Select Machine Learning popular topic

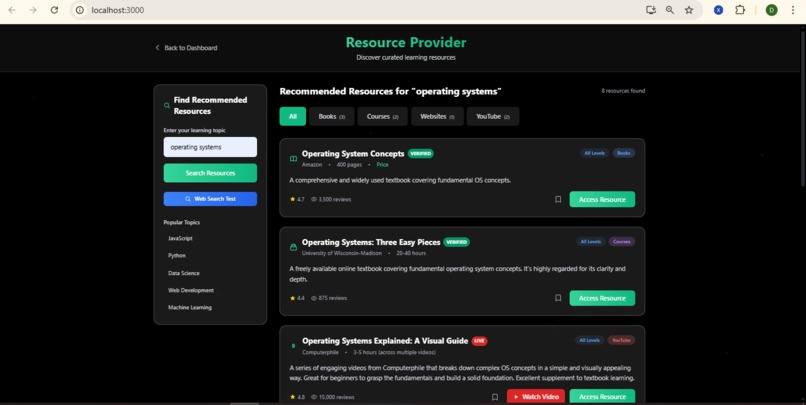pyautogui.click(x=190, y=307)
